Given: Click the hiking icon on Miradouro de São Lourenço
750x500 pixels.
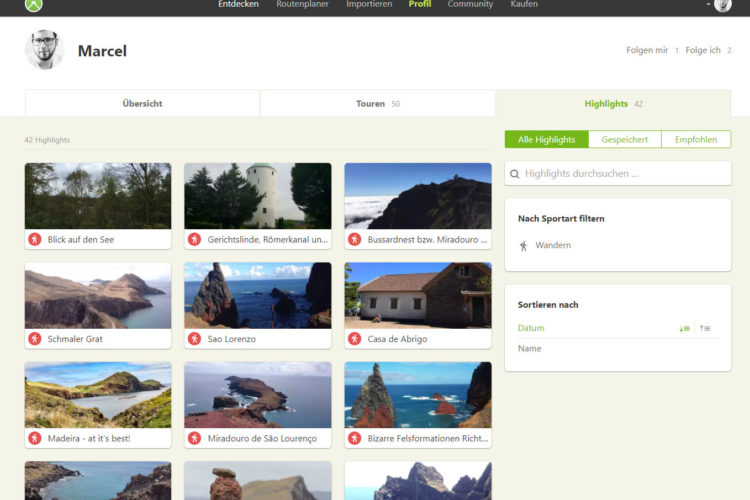Looking at the screenshot, I should 194,438.
